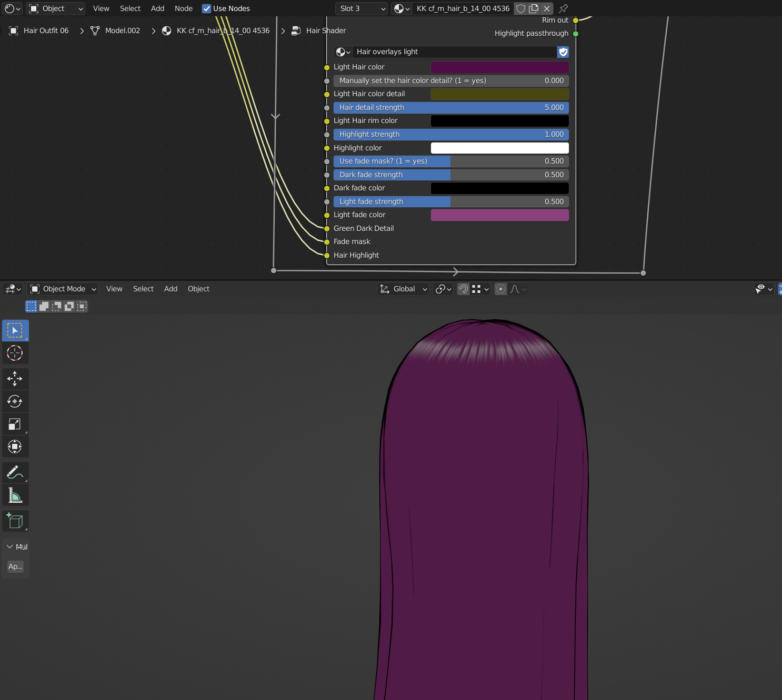This screenshot has width=782, height=700.
Task: Select the Tweak tool in the viewport toolbar
Action: 15,330
